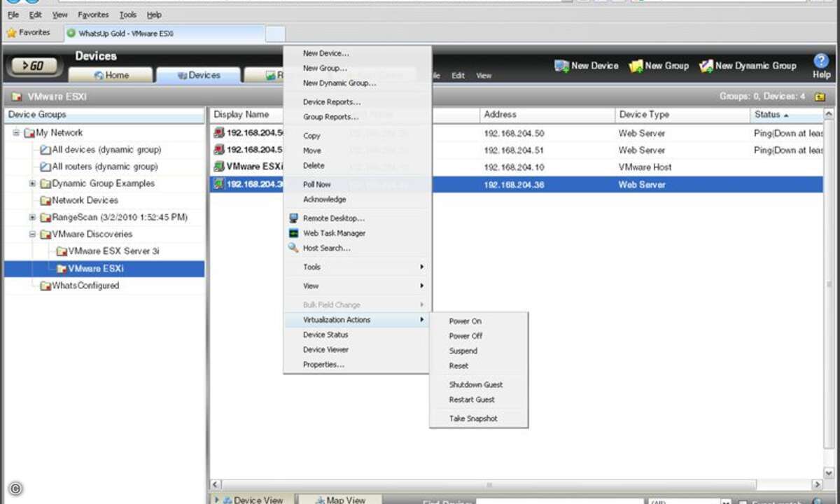Open Help via the question mark icon

tap(821, 61)
